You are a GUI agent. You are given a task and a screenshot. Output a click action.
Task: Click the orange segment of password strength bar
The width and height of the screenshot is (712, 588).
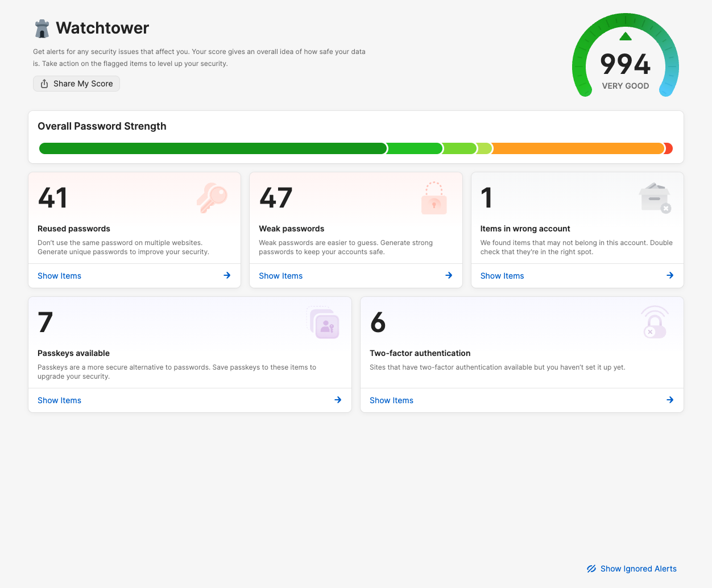point(577,148)
